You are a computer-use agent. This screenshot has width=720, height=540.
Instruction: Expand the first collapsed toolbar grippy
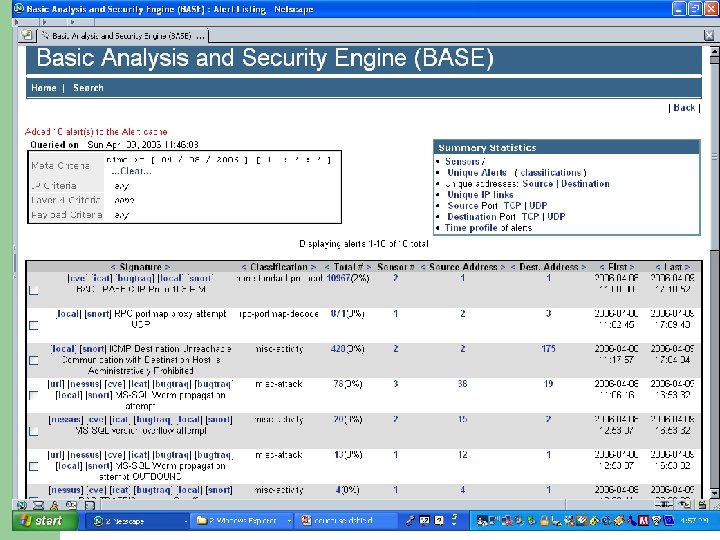(x=17, y=22)
